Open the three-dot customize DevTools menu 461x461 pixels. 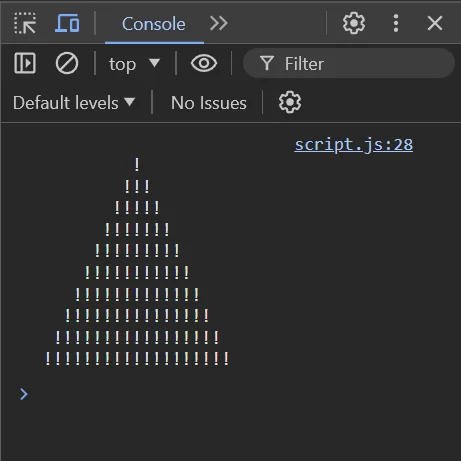396,23
